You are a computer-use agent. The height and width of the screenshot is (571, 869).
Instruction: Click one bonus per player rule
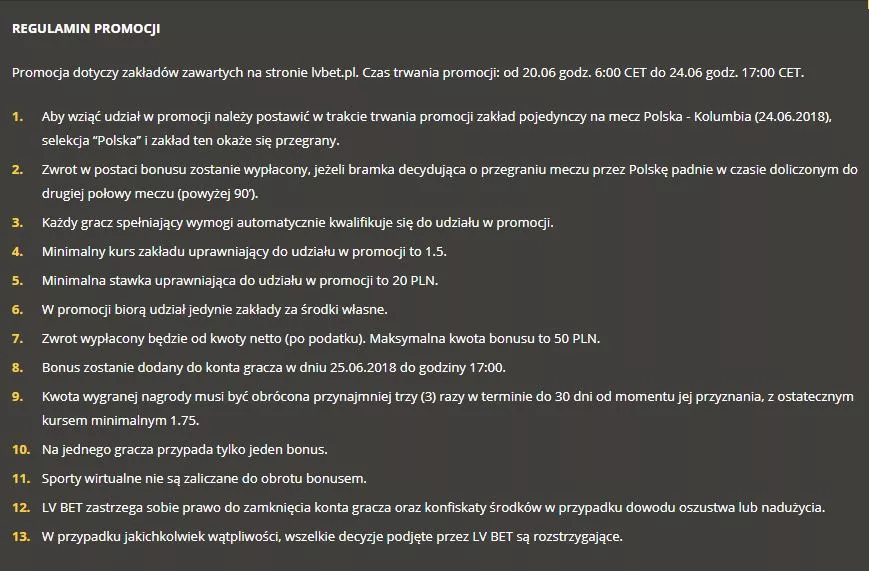185,450
